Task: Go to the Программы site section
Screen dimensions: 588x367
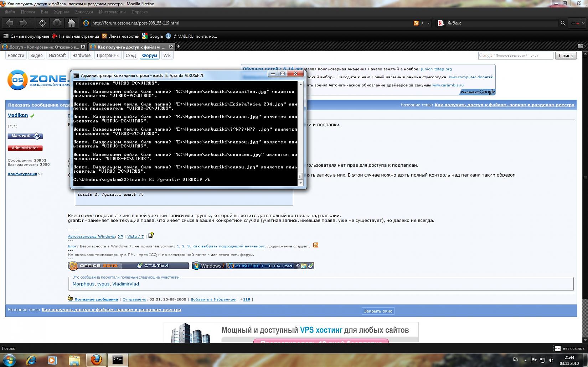Action: [108, 56]
